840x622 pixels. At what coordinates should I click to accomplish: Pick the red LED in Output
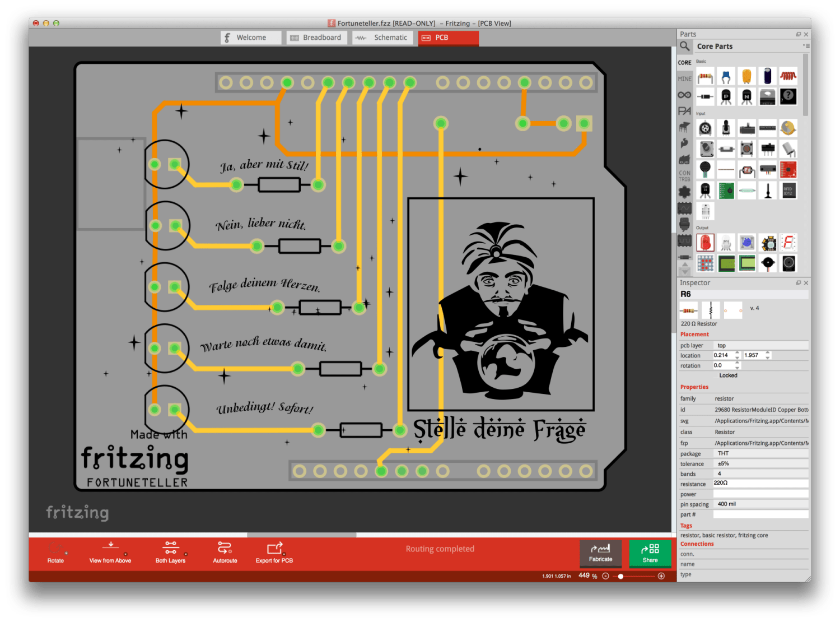[x=706, y=243]
